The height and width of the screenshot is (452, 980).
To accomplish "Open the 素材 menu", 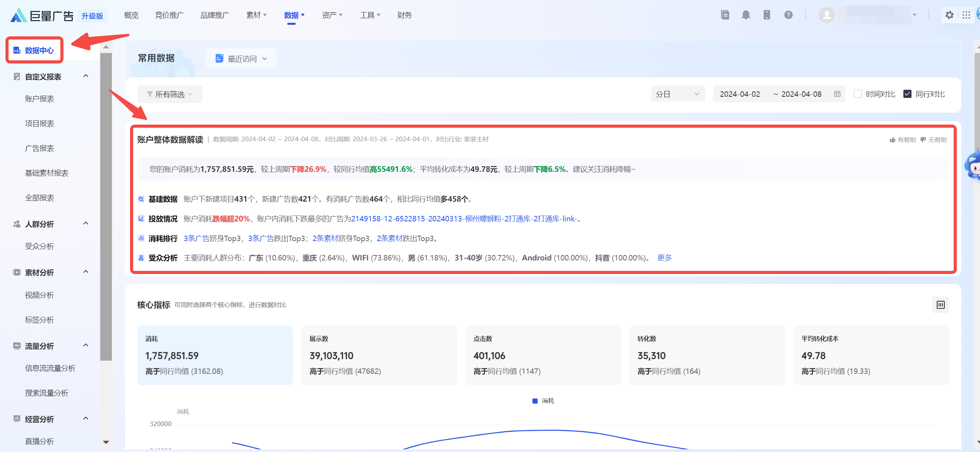I will [257, 15].
